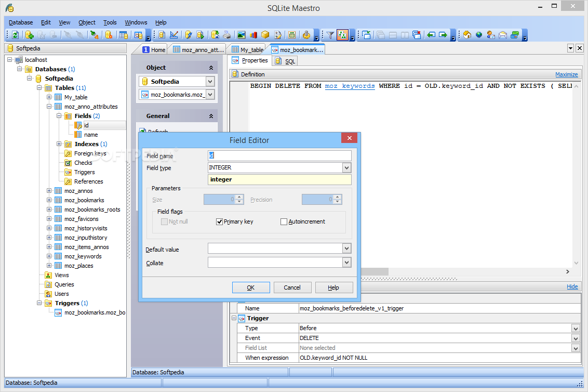Open the trigger Type dropdown showing Before

click(576, 329)
